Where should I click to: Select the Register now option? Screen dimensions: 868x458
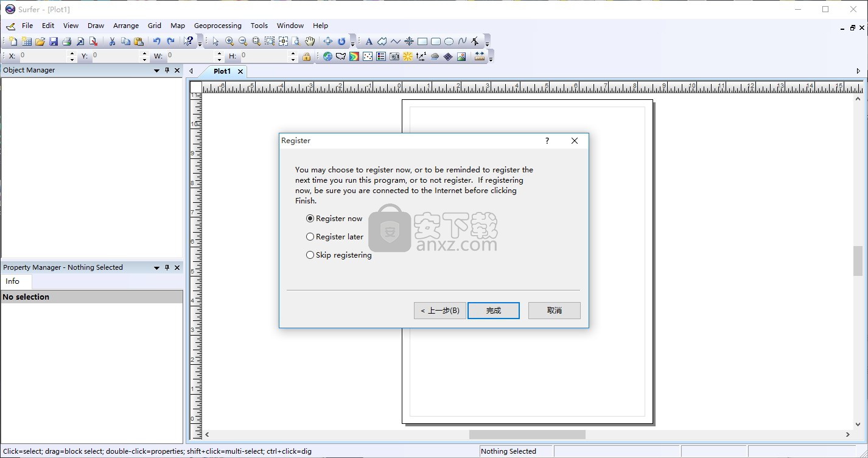click(335, 218)
